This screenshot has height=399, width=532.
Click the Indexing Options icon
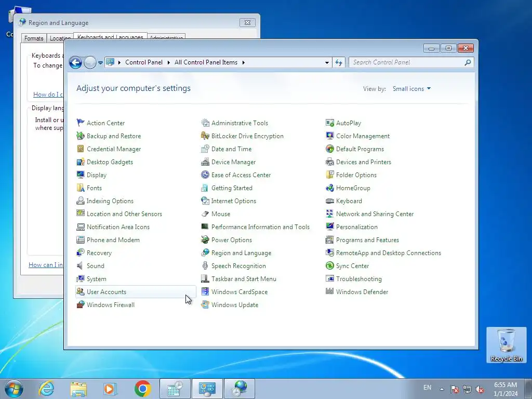[81, 201]
